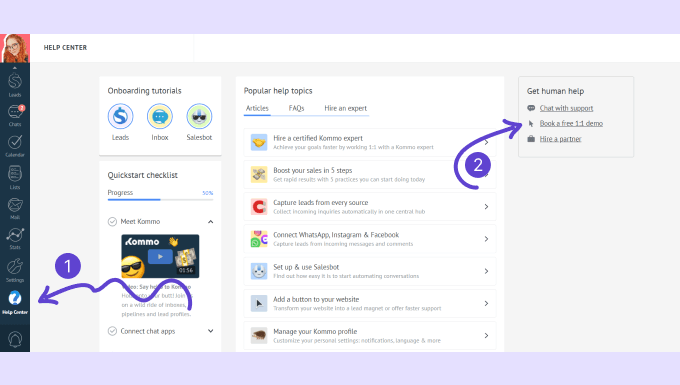The height and width of the screenshot is (385, 680).
Task: Click the 50% progress value
Action: [x=208, y=193]
